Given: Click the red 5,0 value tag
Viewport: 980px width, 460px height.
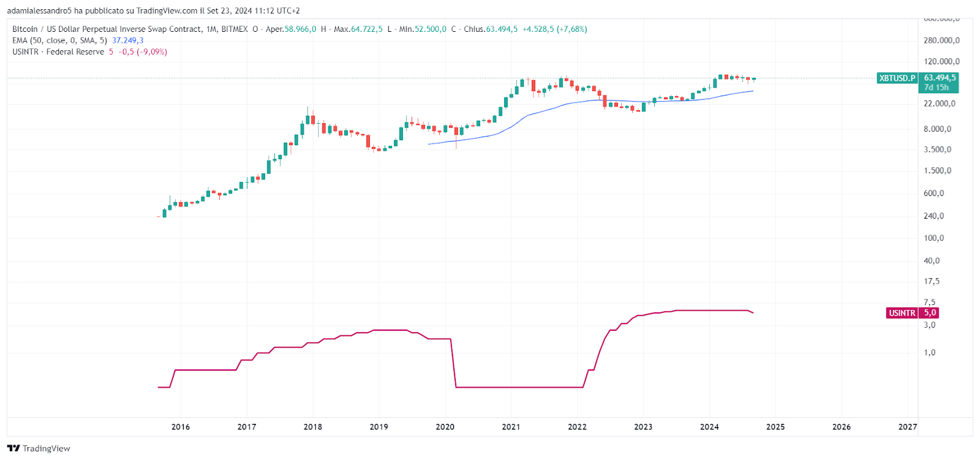Looking at the screenshot, I should [930, 313].
